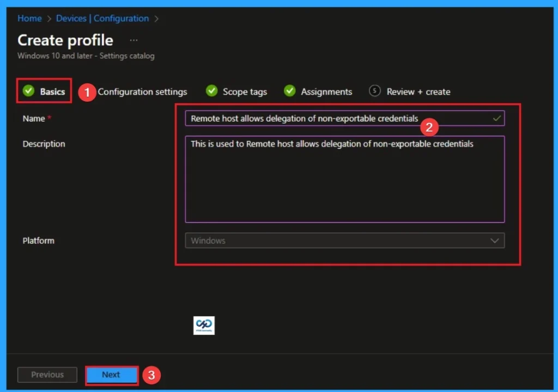Go to the Review + create step
Viewport: 558px width, 392px height.
[418, 91]
